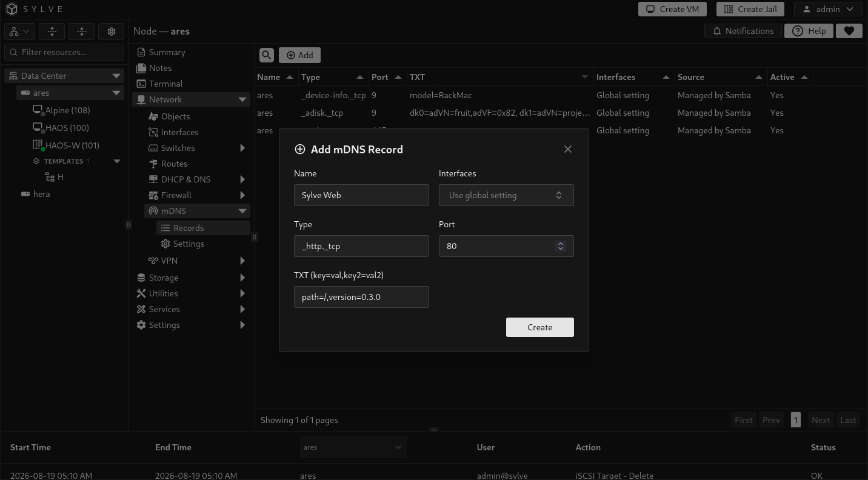This screenshot has width=868, height=480.
Task: Collapse the mDNS submenu
Action: click(x=242, y=211)
